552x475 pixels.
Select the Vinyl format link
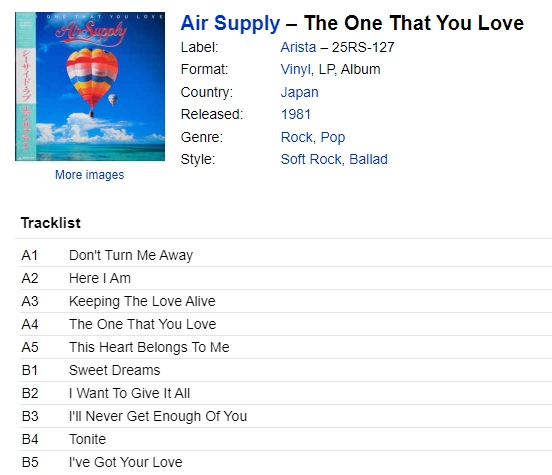[x=296, y=69]
